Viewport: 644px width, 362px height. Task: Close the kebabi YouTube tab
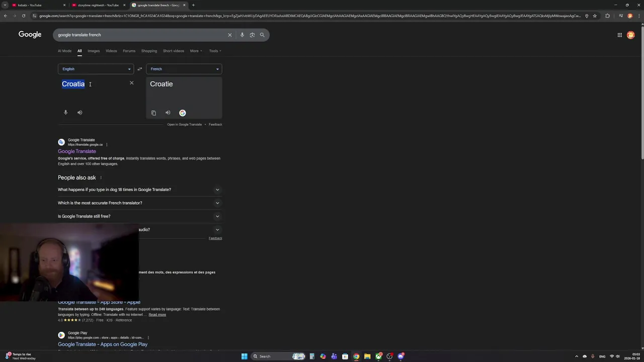click(64, 5)
